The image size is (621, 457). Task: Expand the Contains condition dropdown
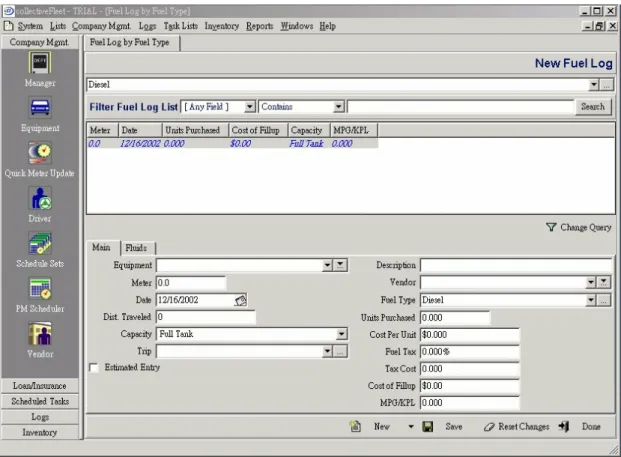click(x=338, y=107)
